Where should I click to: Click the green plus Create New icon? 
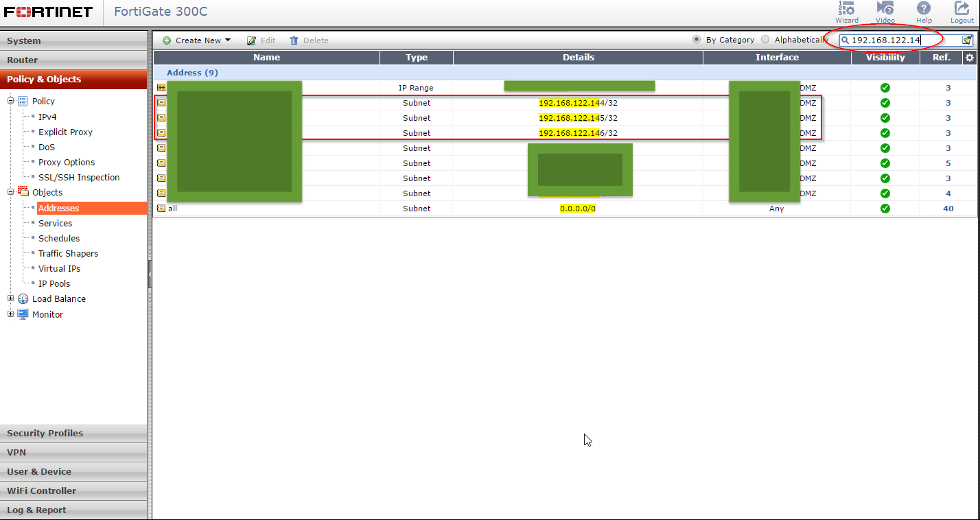pyautogui.click(x=167, y=40)
